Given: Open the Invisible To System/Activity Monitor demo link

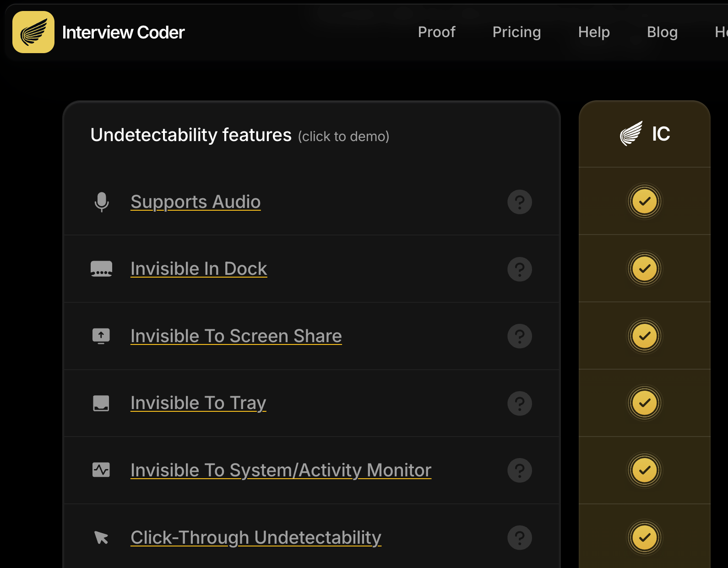Looking at the screenshot, I should tap(281, 470).
